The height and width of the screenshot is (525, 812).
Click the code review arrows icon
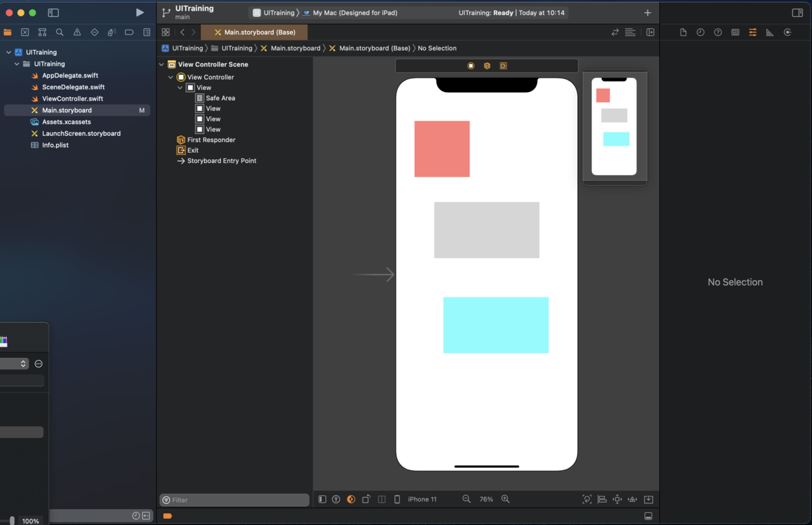[615, 32]
